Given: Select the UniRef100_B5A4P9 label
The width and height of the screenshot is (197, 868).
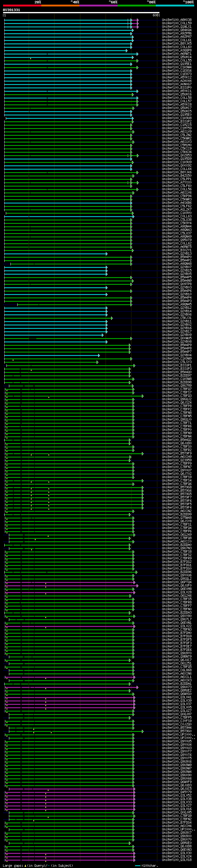Looking at the screenshot, I should click(177, 345).
